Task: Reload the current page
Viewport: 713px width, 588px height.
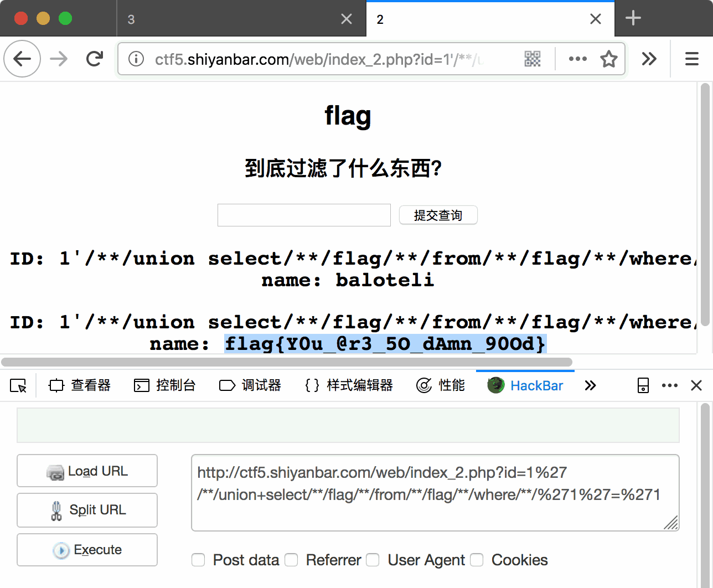Action: 95,59
